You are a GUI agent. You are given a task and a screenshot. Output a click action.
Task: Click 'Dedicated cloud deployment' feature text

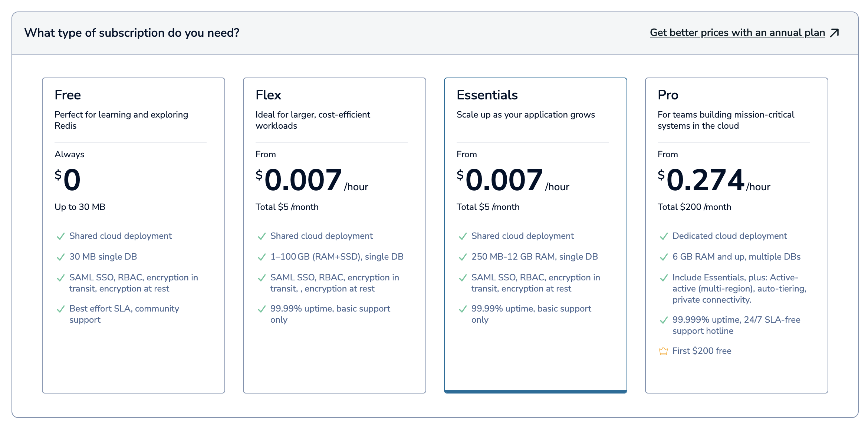coord(730,236)
